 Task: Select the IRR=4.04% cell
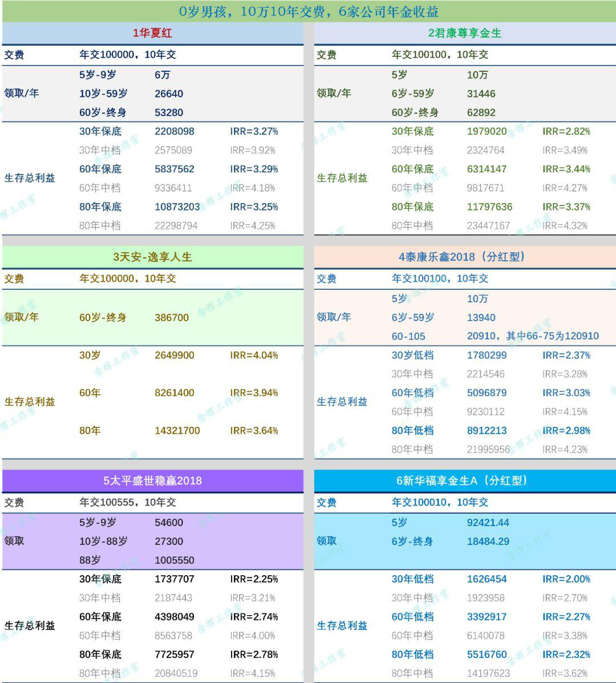coord(254,355)
